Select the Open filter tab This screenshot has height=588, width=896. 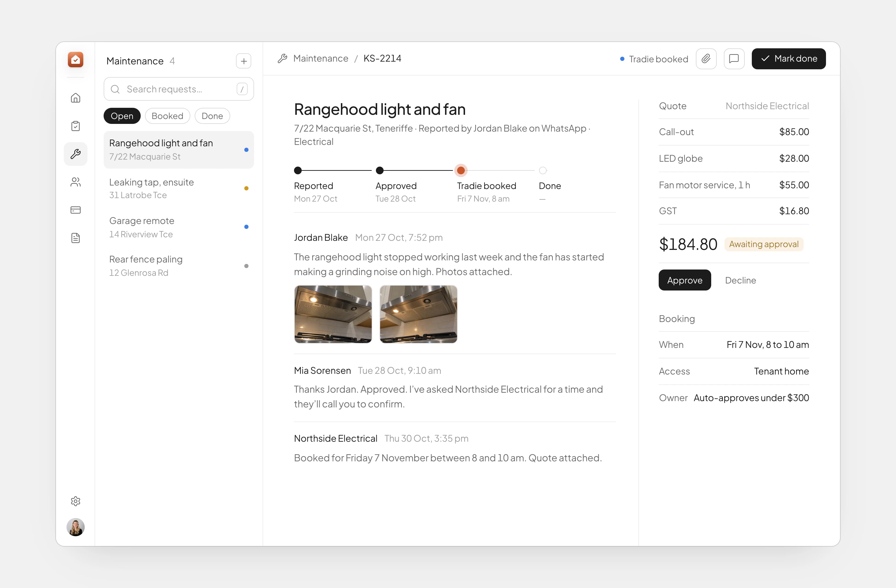pos(122,116)
